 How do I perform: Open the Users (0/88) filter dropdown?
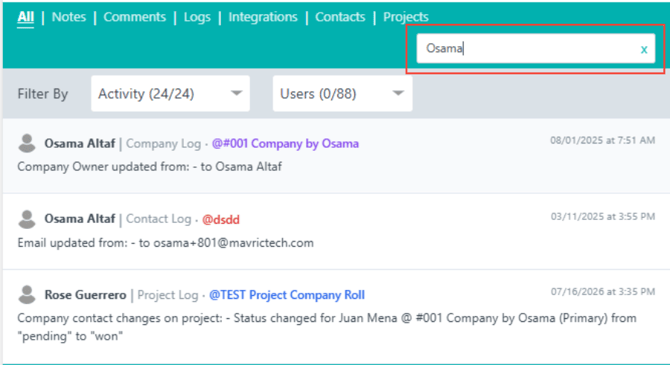tap(342, 94)
